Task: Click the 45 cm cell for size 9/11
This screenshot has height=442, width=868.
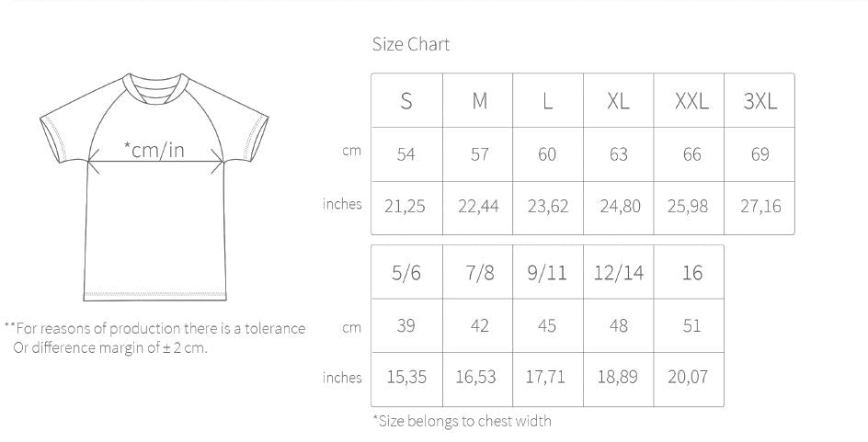Action: click(547, 325)
